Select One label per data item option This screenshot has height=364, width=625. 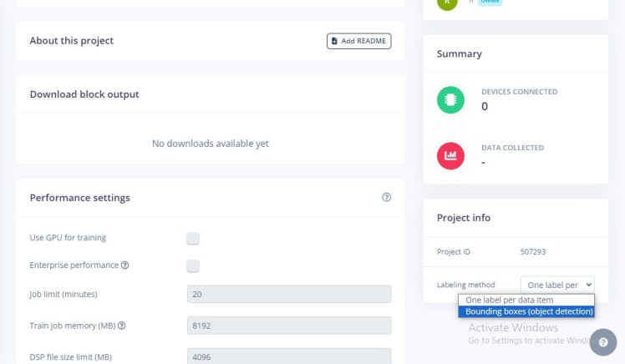tap(526, 300)
